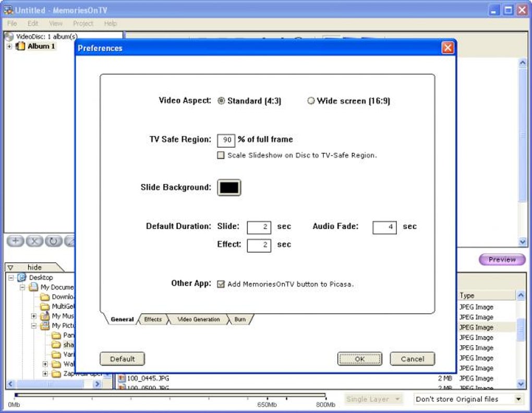Open the Edit menu in the main window
Screen dimensions: 532x413
point(33,23)
